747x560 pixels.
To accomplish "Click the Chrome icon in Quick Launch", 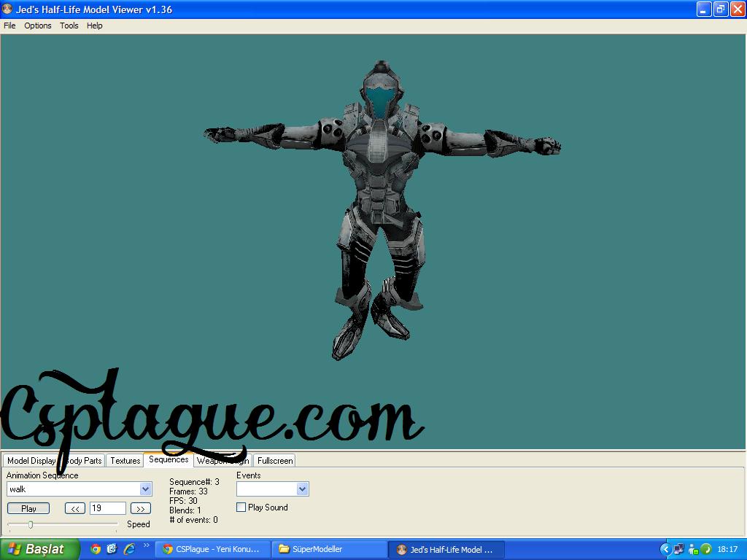I will pyautogui.click(x=96, y=549).
